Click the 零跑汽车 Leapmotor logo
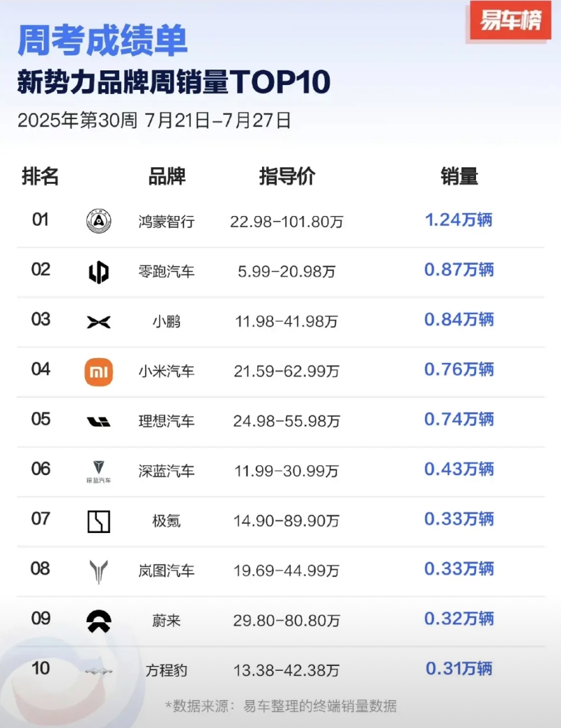Screen dimensions: 561x728 click(x=99, y=272)
